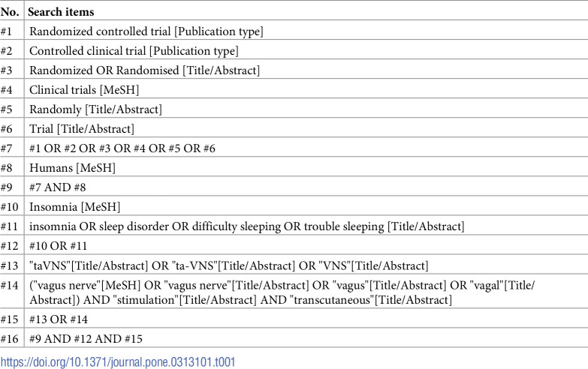This screenshot has height=369, width=588.
Task: Open the doi.org journal.pone link
Action: click(x=118, y=362)
